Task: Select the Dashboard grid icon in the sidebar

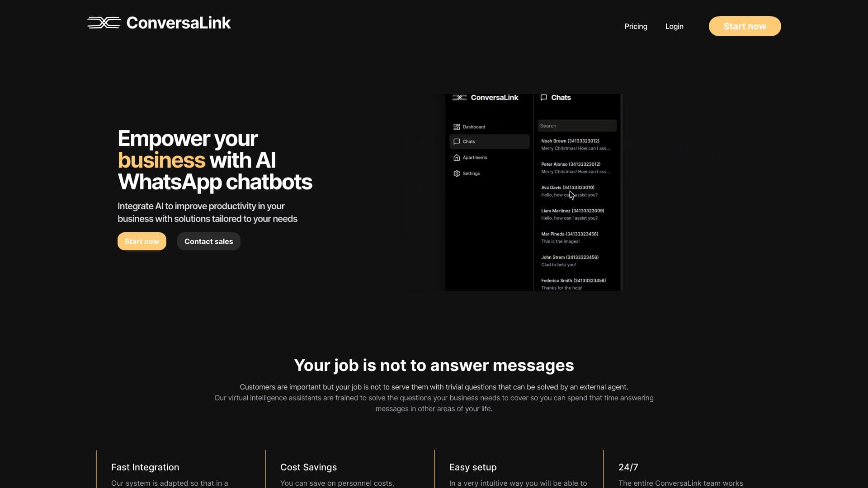Action: [457, 127]
